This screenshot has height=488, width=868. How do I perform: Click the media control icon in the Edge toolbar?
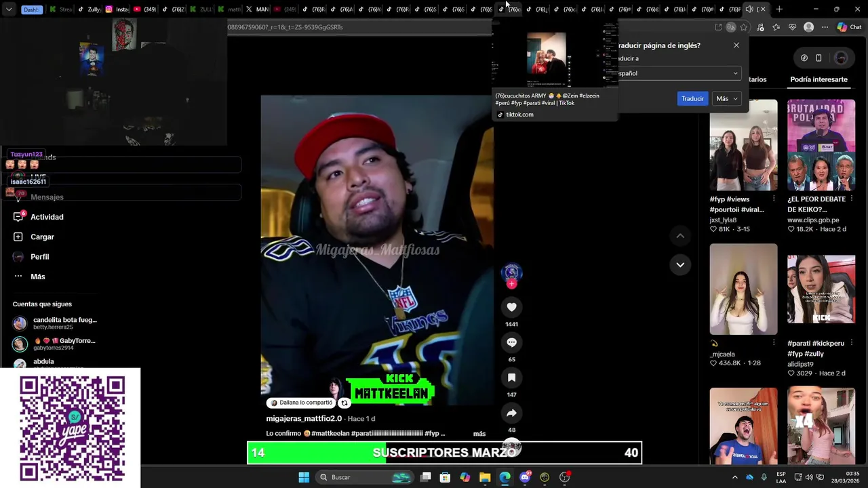[760, 27]
